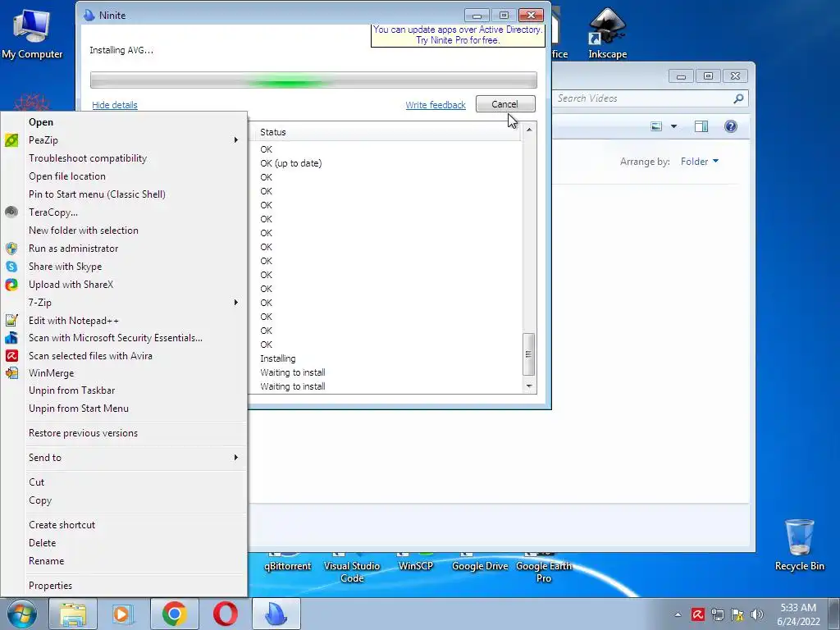Click the system clock showing 5:33 AM
The width and height of the screenshot is (840, 630).
click(x=798, y=614)
